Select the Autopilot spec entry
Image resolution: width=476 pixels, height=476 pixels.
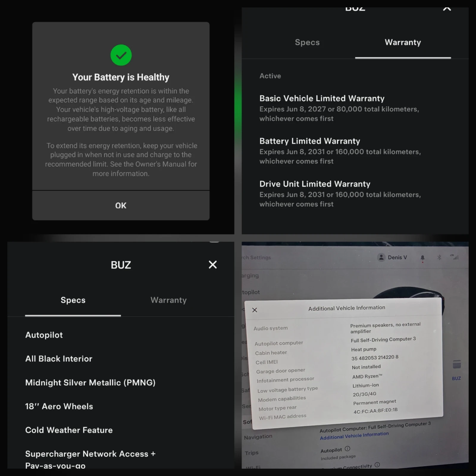pos(44,335)
